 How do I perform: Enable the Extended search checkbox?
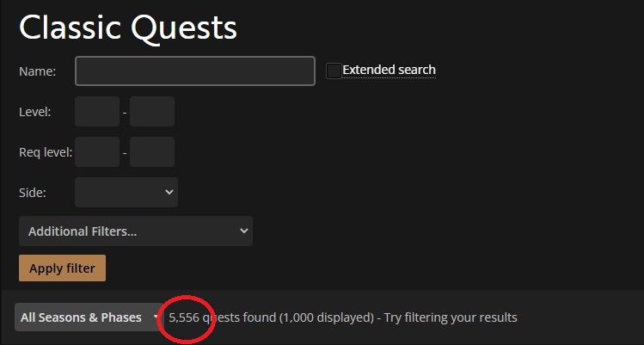[334, 71]
